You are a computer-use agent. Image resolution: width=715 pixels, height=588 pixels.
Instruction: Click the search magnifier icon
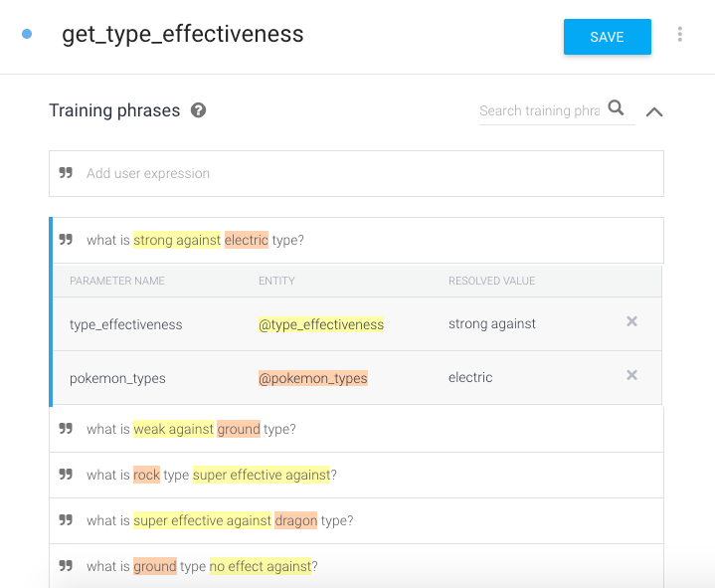tap(617, 108)
